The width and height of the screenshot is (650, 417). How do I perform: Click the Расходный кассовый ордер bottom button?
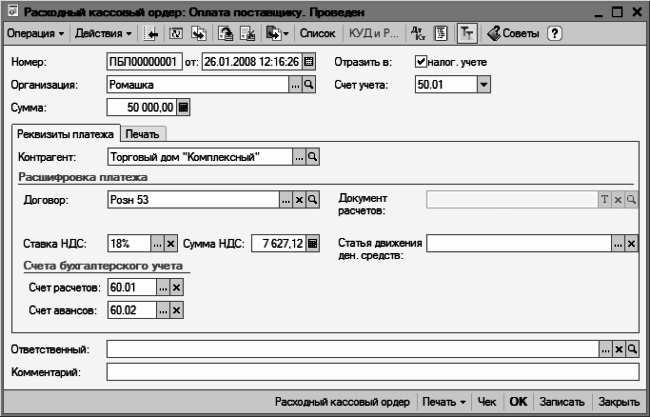342,402
